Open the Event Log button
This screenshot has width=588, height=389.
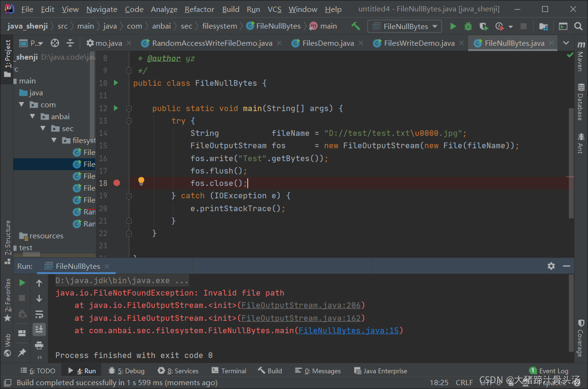pyautogui.click(x=549, y=370)
